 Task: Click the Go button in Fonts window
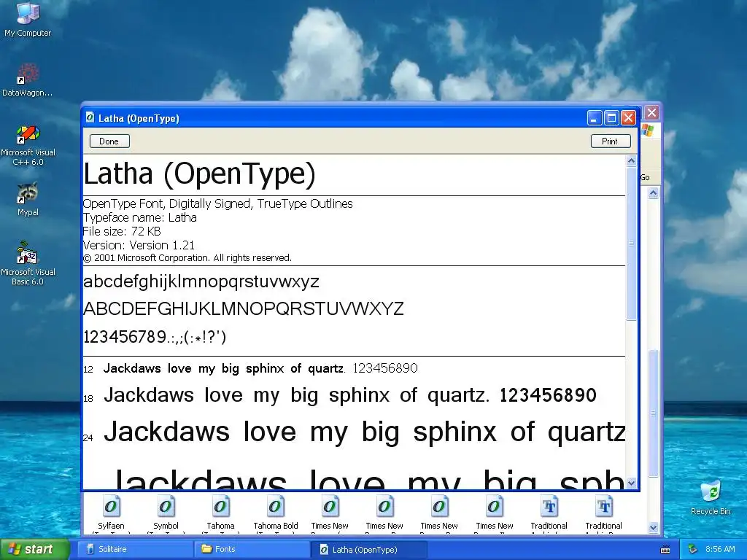pyautogui.click(x=645, y=177)
